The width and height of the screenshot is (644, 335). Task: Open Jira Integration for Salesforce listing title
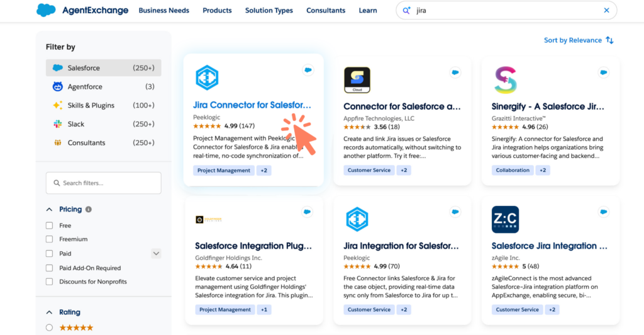coord(401,246)
